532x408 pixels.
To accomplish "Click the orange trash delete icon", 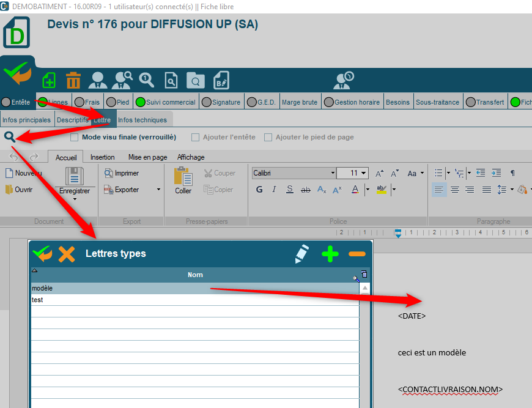I will click(x=73, y=80).
